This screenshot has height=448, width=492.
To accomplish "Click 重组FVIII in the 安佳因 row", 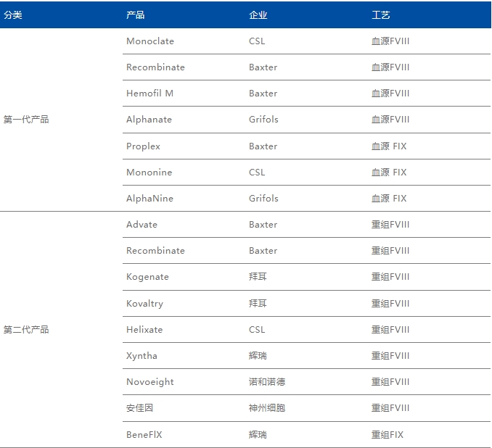I will 390,408.
